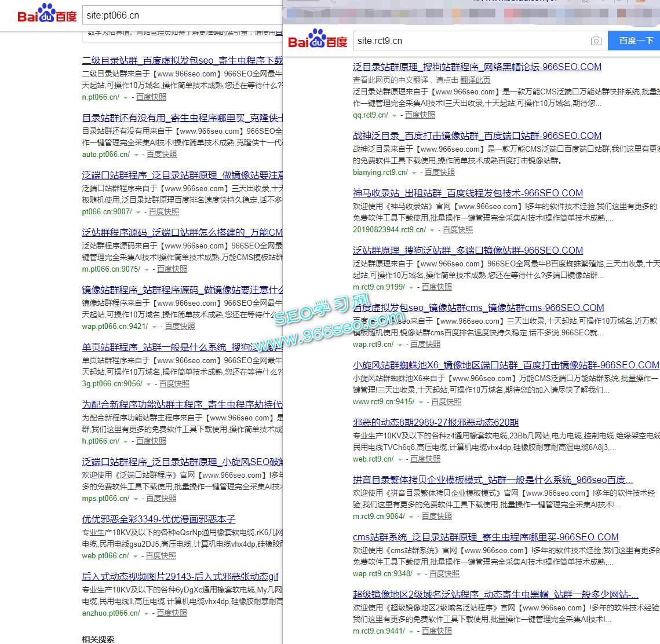Image resolution: width=660 pixels, height=644 pixels.
Task: Click the URL text wap.rct9.cn:9348/
Action: click(382, 574)
